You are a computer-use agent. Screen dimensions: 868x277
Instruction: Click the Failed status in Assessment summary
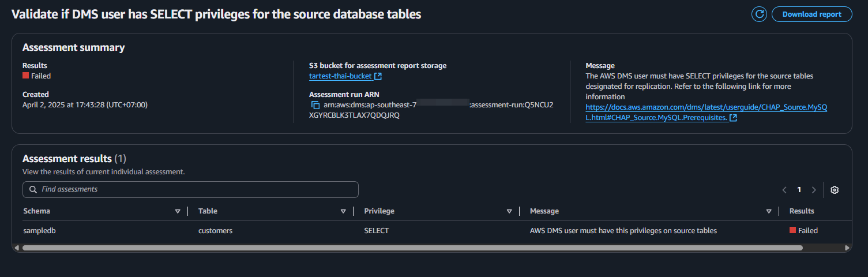[x=36, y=76]
